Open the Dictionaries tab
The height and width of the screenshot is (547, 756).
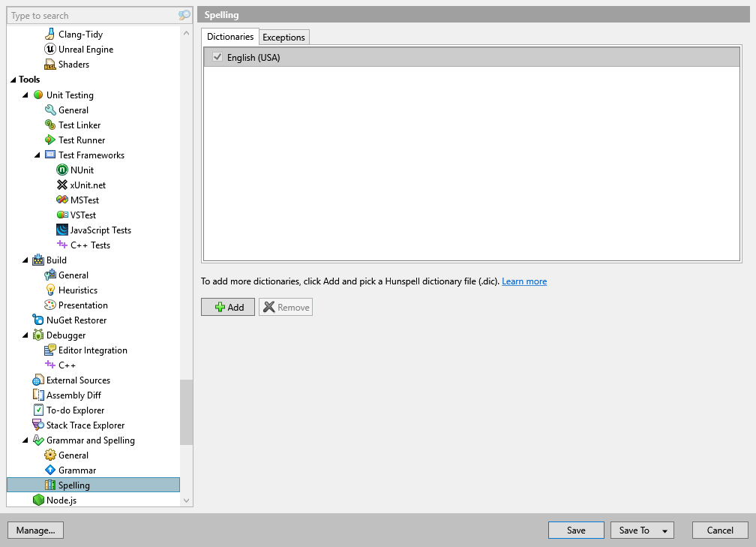229,37
